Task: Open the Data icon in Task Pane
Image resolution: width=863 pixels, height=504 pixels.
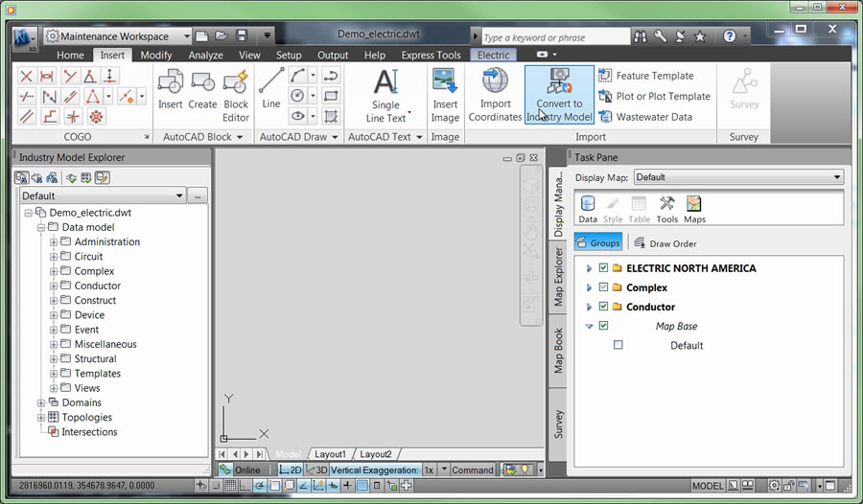Action: click(588, 209)
